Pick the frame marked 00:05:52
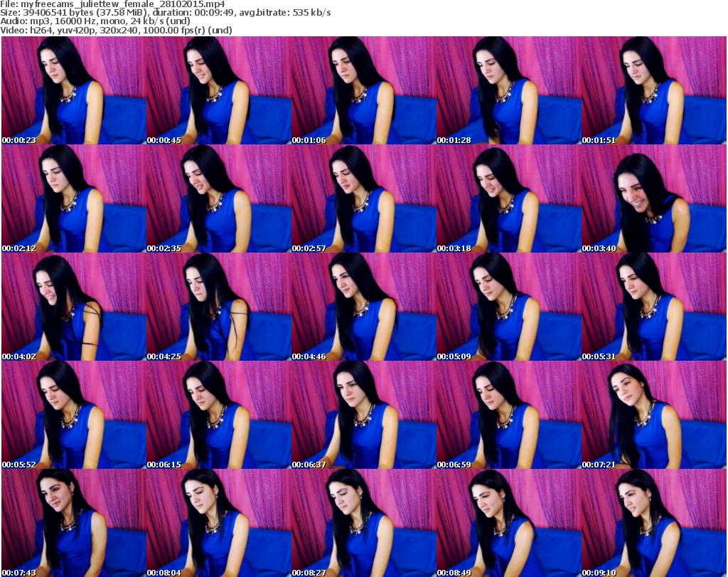728x577 pixels. [x=74, y=415]
